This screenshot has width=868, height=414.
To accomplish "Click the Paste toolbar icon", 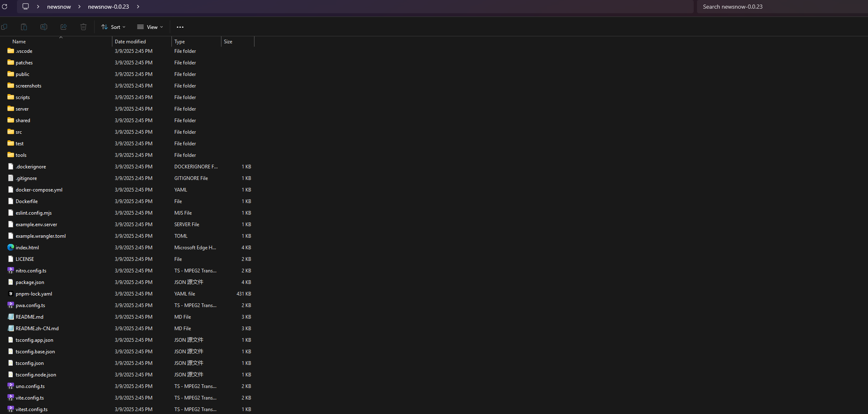I will pos(24,26).
